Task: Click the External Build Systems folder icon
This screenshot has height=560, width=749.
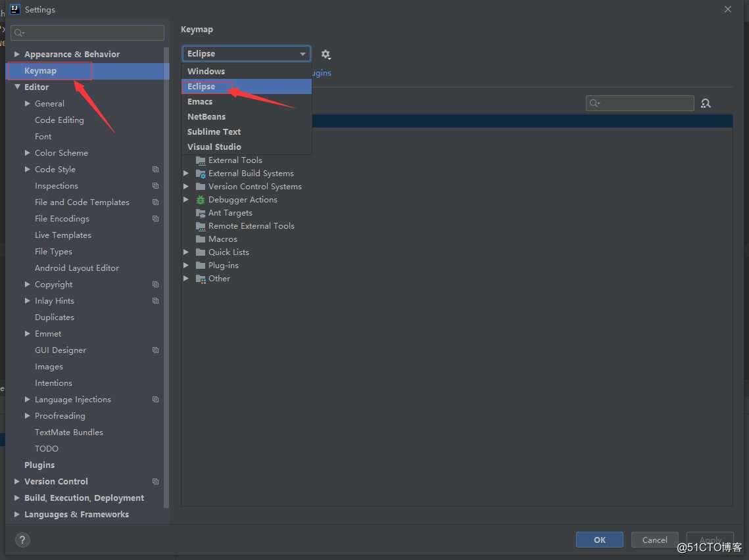Action: 201,174
